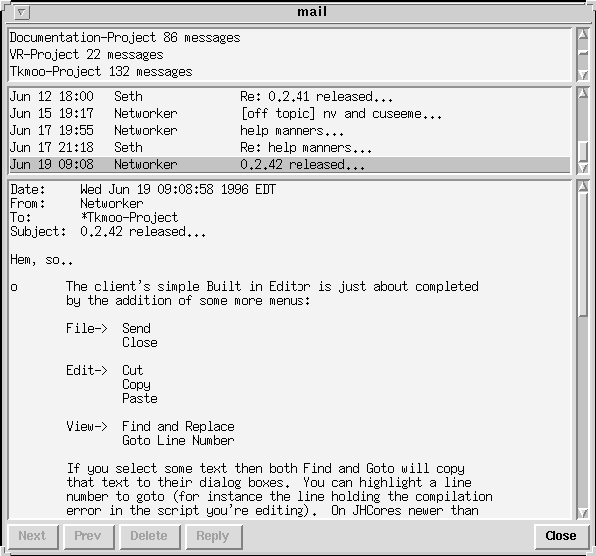Click down arrow of message body scrollbar
The width and height of the screenshot is (596, 556).
[583, 513]
